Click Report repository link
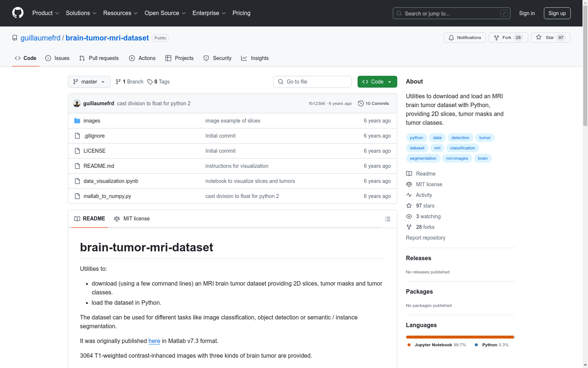588x368 pixels. pos(426,238)
